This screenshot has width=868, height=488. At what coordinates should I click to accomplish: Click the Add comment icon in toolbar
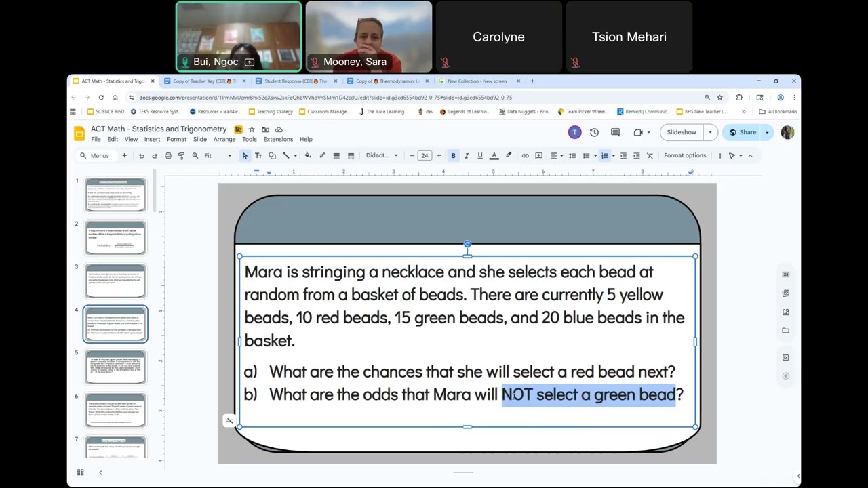[538, 156]
